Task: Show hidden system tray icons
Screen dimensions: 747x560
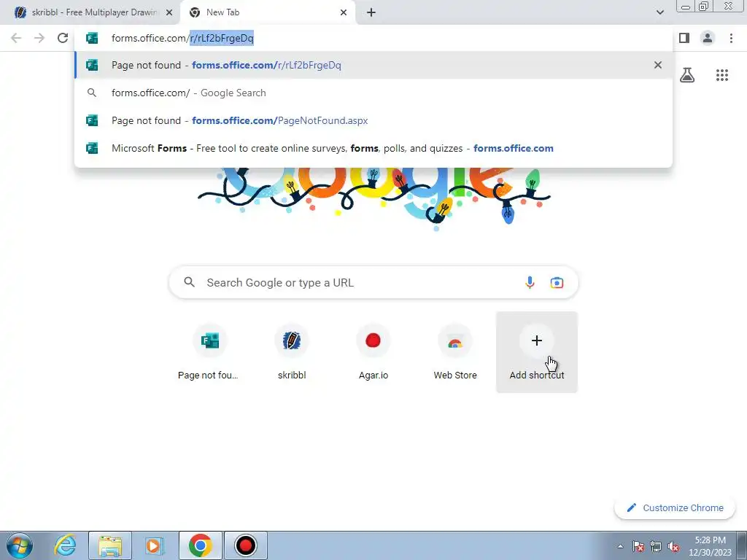Action: 620,546
